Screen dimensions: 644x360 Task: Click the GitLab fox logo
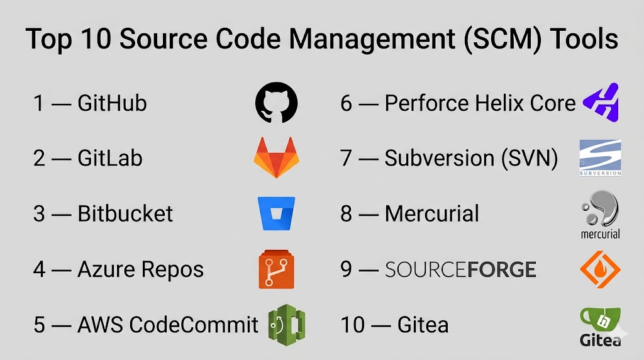click(x=276, y=157)
